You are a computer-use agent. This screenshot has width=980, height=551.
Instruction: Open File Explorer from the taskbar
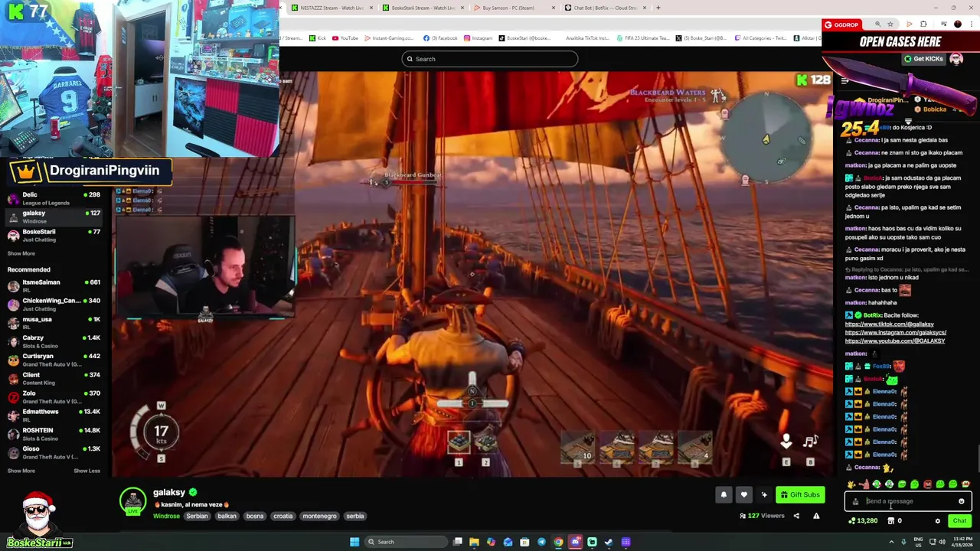tap(474, 542)
